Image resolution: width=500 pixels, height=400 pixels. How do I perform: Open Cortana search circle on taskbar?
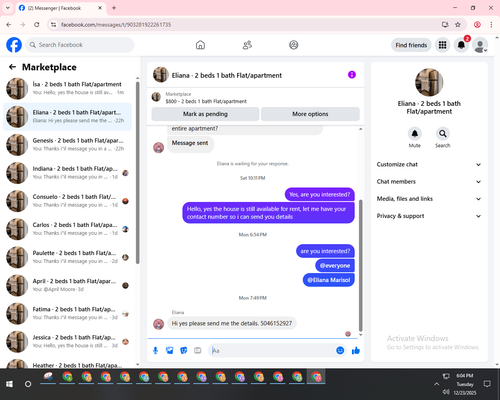pyautogui.click(x=28, y=384)
